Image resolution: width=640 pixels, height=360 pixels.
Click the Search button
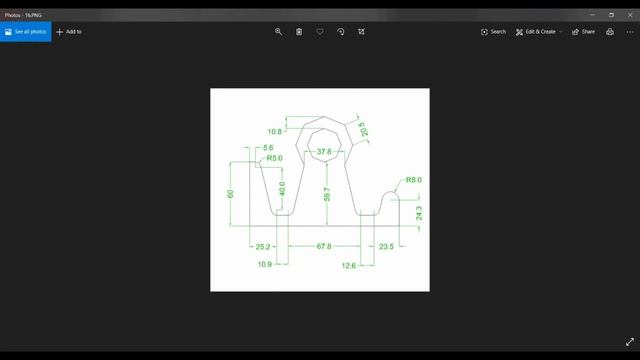(493, 31)
